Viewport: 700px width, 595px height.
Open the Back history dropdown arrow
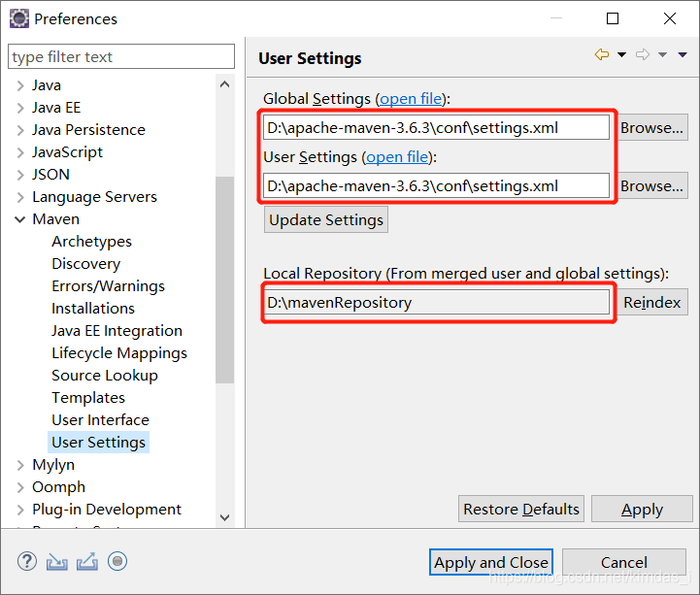tap(621, 55)
